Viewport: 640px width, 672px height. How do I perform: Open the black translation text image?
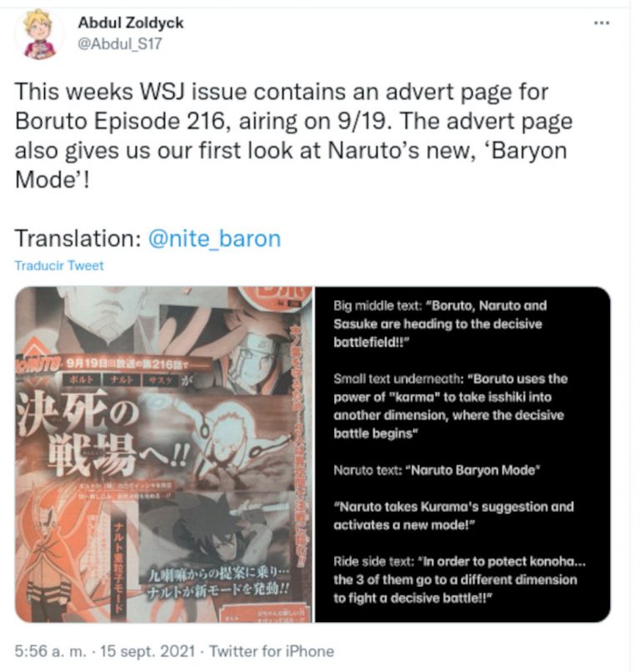click(x=462, y=454)
